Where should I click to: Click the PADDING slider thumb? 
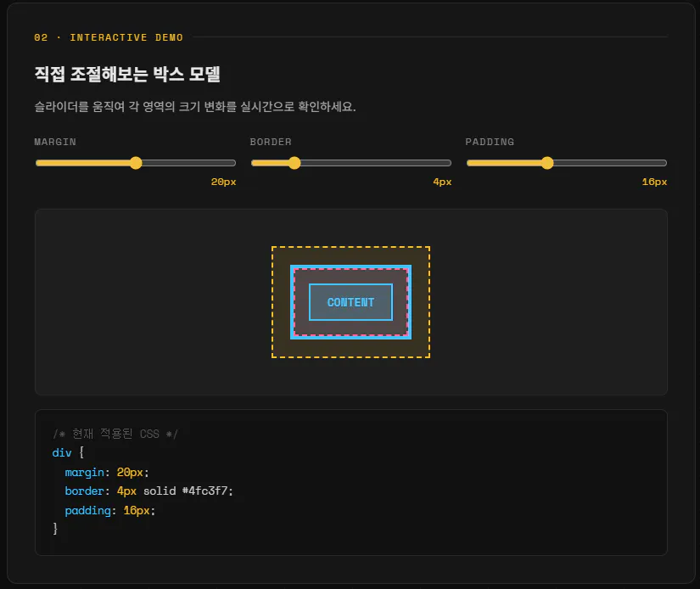pos(546,163)
